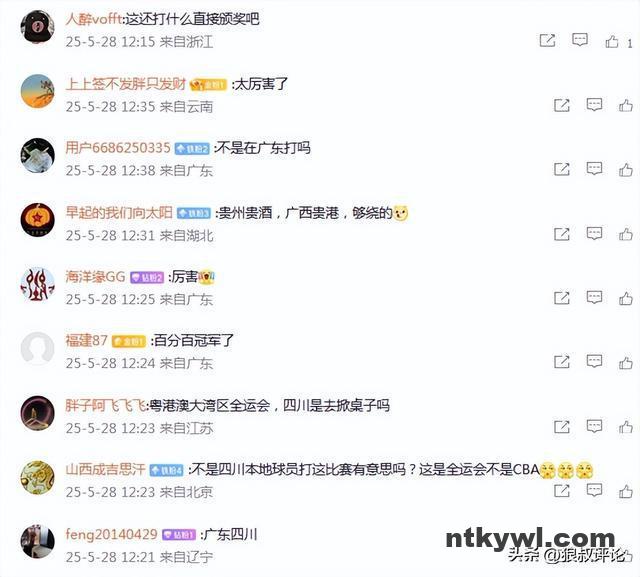Like 山西成吉思汗's comment
This screenshot has width=640, height=577.
pos(626,491)
